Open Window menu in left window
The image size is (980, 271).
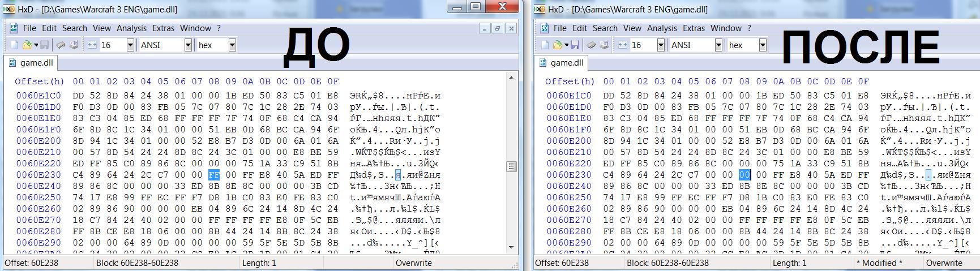click(x=195, y=28)
